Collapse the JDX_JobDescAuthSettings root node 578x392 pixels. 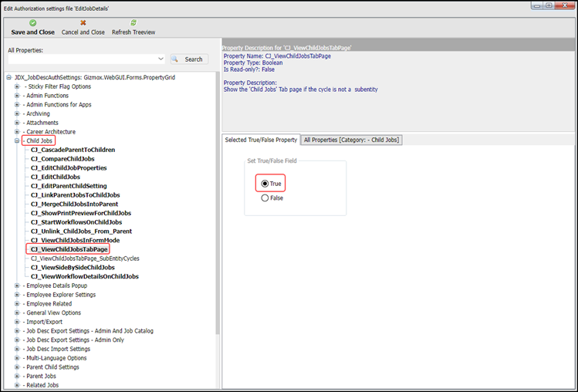8,77
